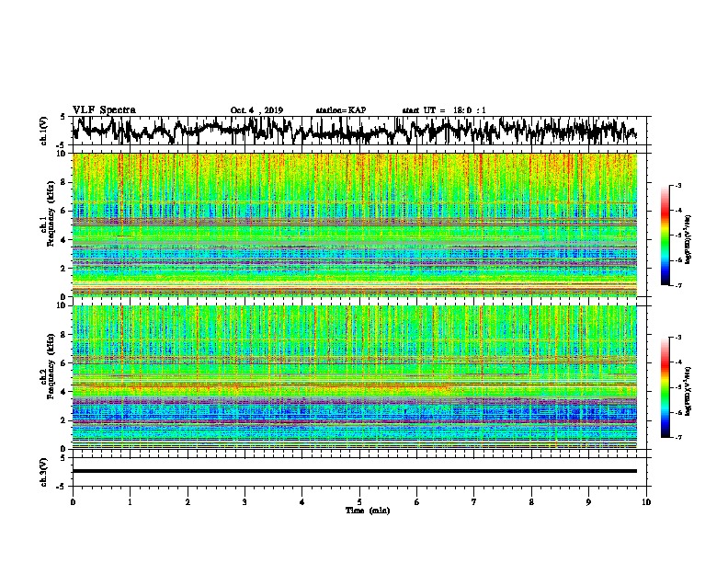This screenshot has height=563, width=728.
Task: Click the time axis tick label '2'
Action: (188, 502)
